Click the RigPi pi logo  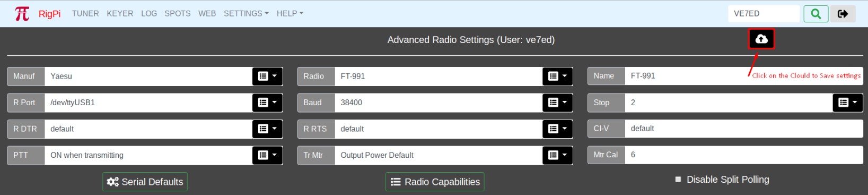tap(22, 13)
